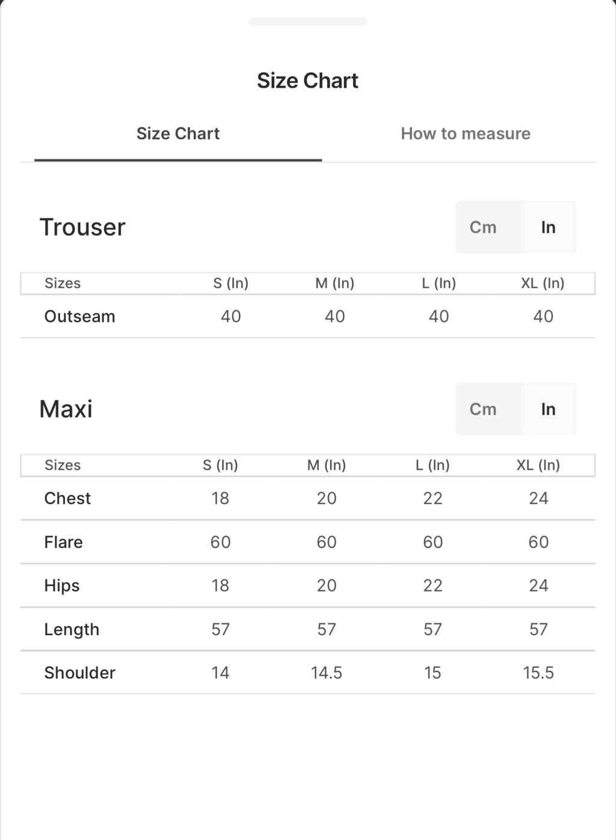616x840 pixels.
Task: Select the Flare row label
Action: [63, 542]
